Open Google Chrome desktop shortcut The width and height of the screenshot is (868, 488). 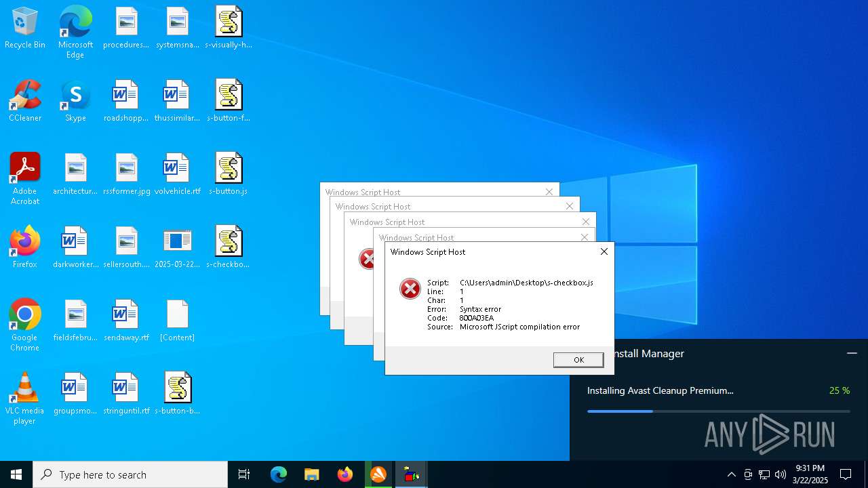pos(25,325)
